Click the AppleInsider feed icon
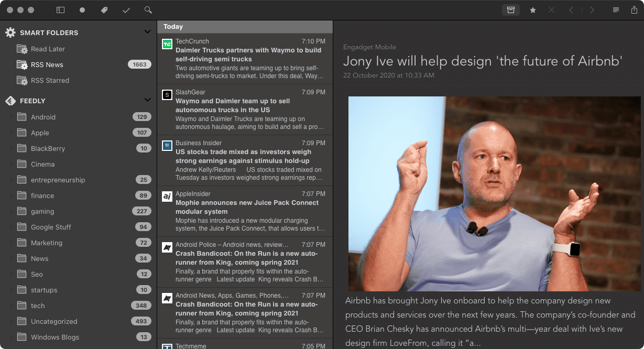This screenshot has width=644, height=349. [x=167, y=197]
